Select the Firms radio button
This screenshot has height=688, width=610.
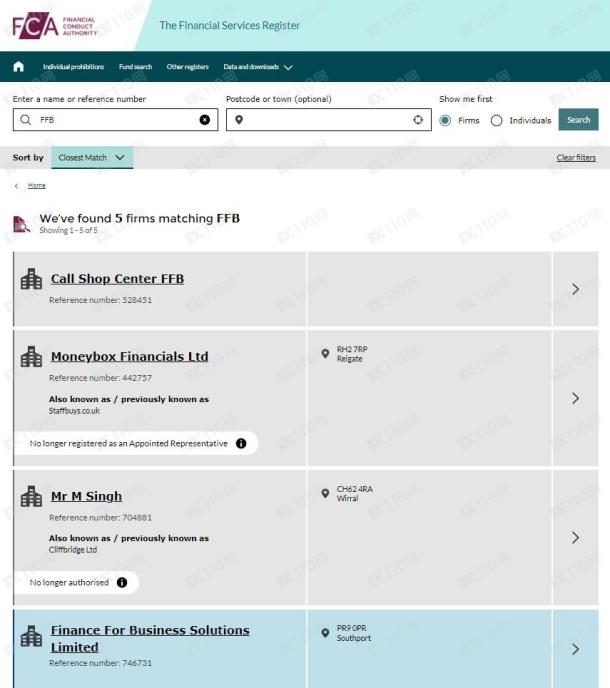(x=445, y=120)
